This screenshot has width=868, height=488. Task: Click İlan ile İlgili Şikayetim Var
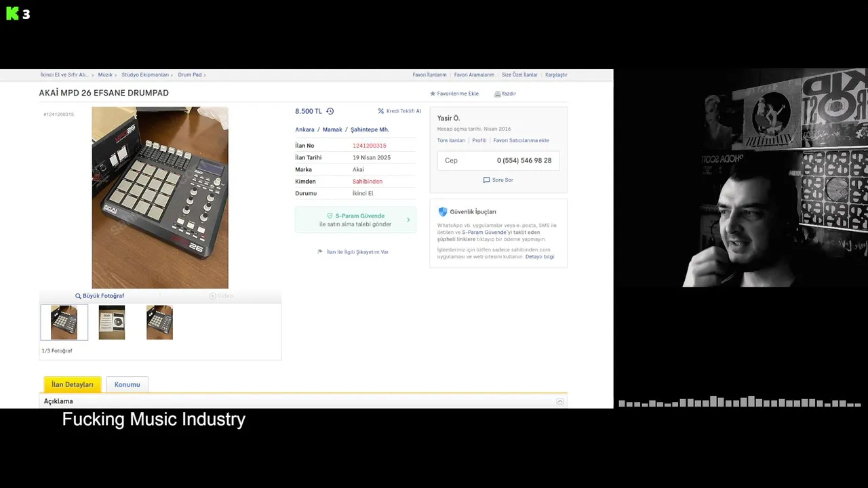[357, 252]
